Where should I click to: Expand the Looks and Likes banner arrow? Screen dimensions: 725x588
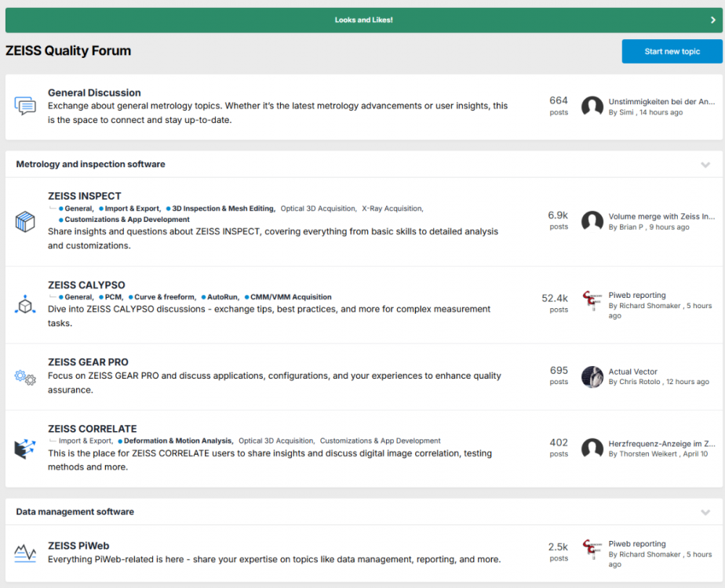point(712,20)
